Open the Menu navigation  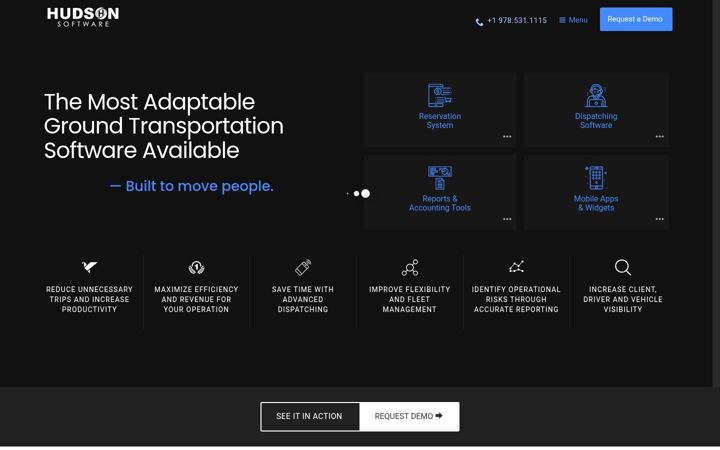coord(573,20)
